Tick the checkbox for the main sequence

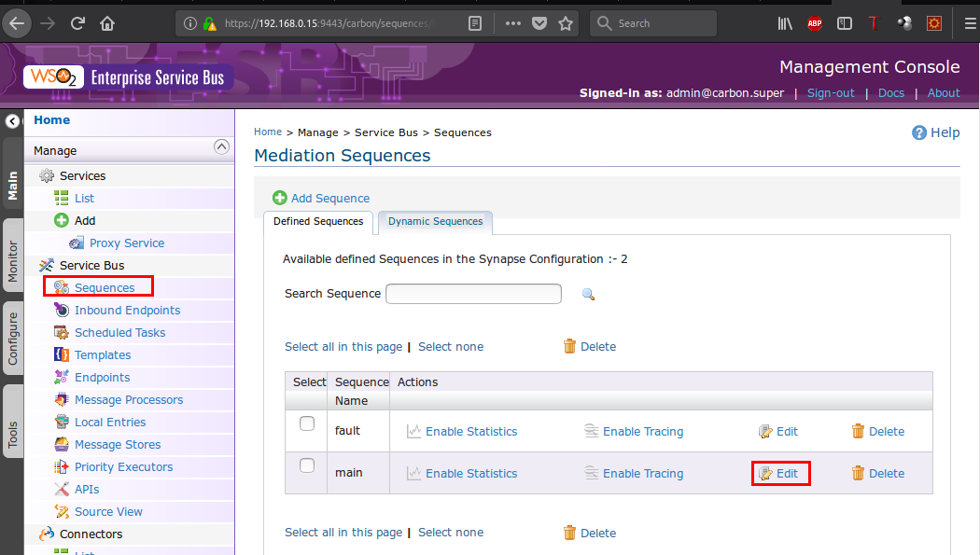pyautogui.click(x=307, y=466)
